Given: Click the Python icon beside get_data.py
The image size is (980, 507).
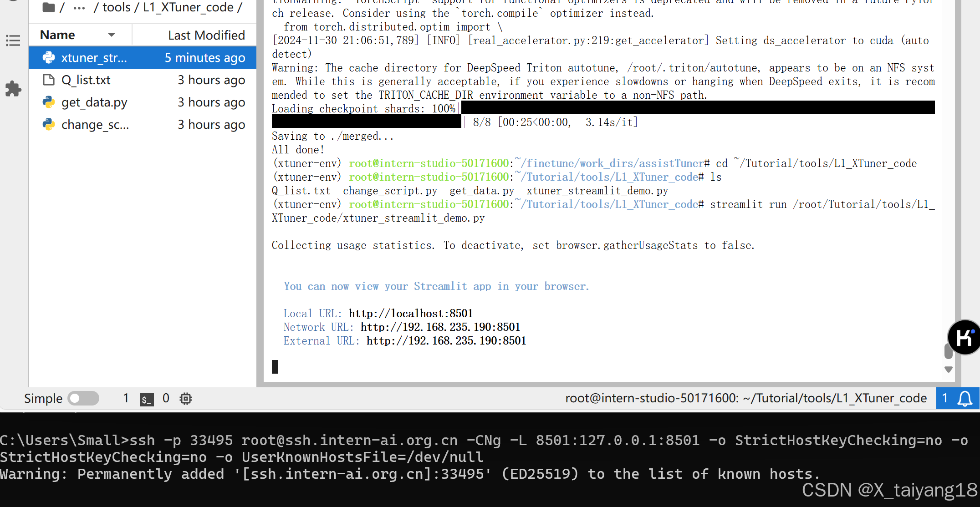Looking at the screenshot, I should [49, 102].
